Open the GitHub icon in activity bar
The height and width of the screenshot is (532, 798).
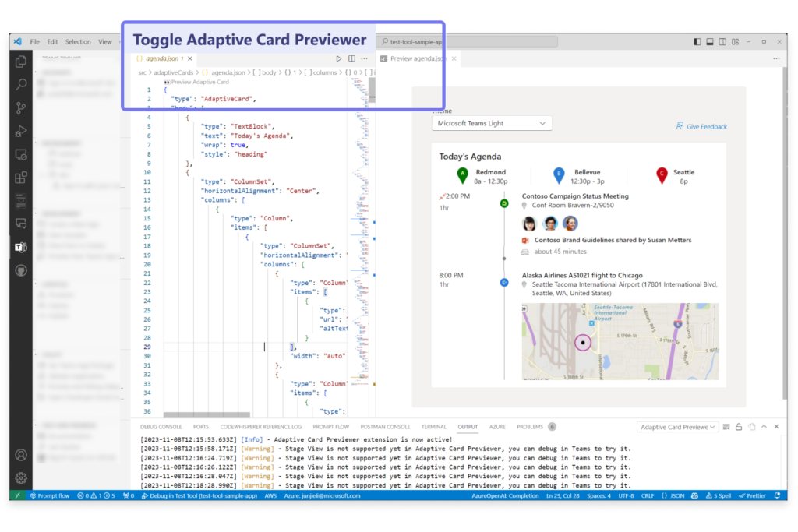21,270
